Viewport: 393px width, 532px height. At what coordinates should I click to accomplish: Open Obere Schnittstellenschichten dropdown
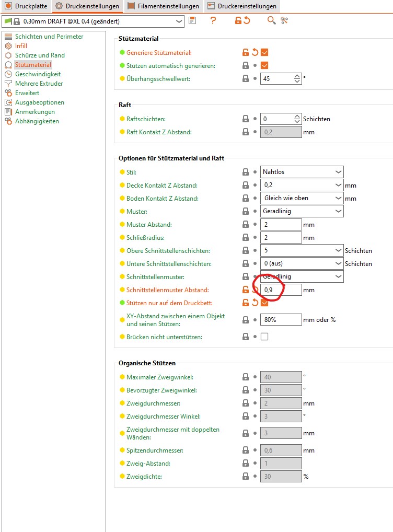302,250
